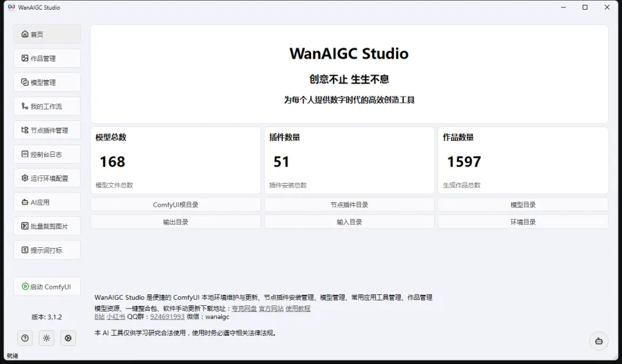This screenshot has width=622, height=364.
Task: Close the WanAIGC Studio window
Action: coord(607,7)
